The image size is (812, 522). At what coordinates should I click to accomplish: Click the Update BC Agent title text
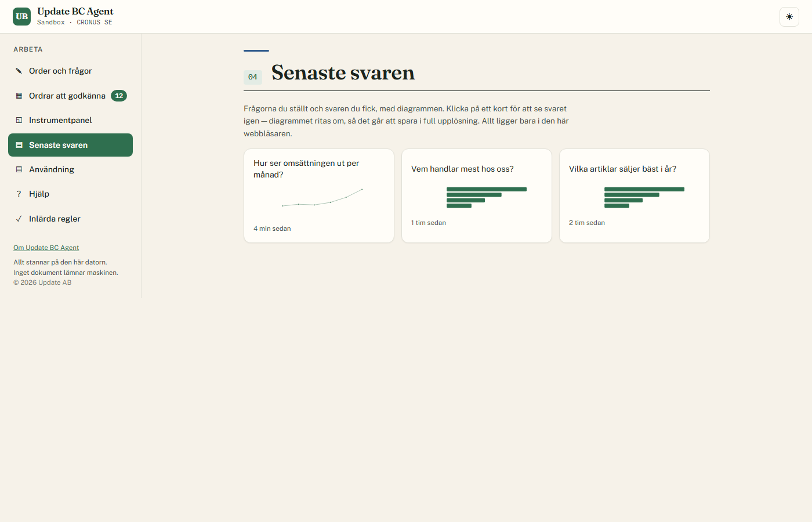point(75,12)
